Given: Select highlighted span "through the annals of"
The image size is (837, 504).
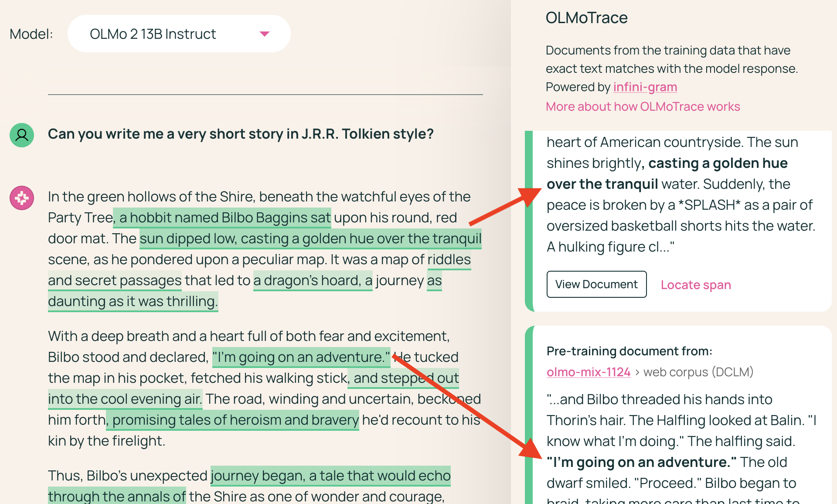Looking at the screenshot, I should click(117, 496).
